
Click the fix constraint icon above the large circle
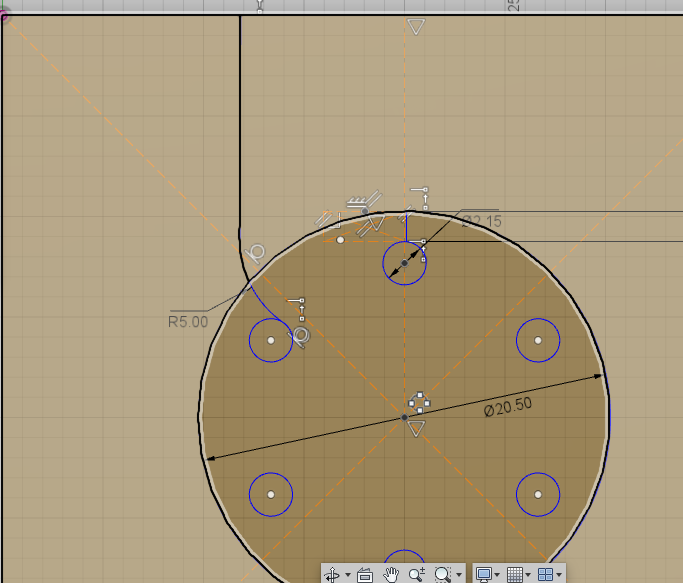[x=355, y=202]
